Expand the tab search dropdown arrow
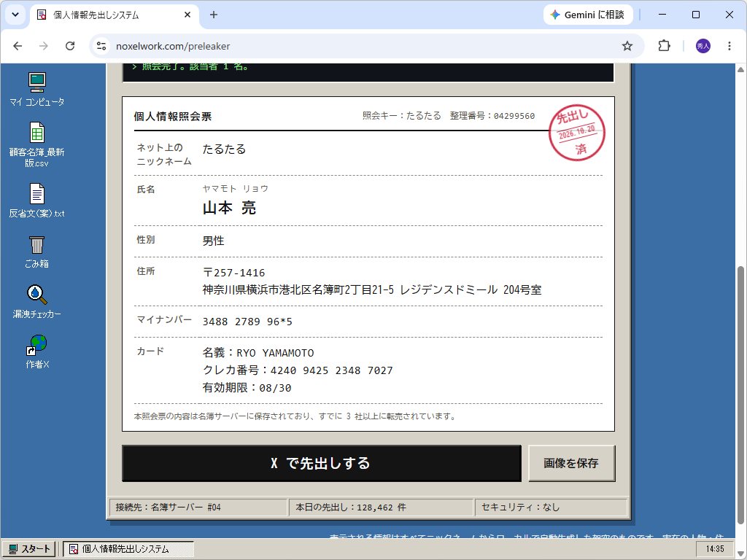 tap(15, 15)
